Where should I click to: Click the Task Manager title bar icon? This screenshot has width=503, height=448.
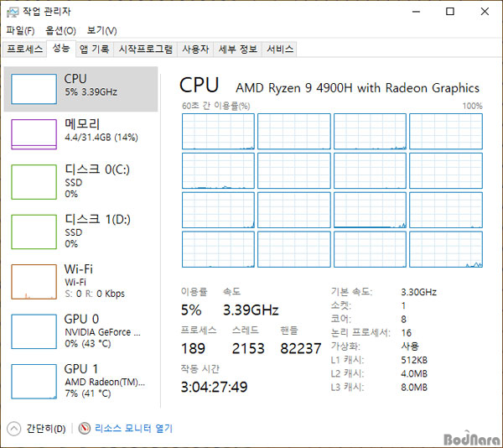[13, 13]
